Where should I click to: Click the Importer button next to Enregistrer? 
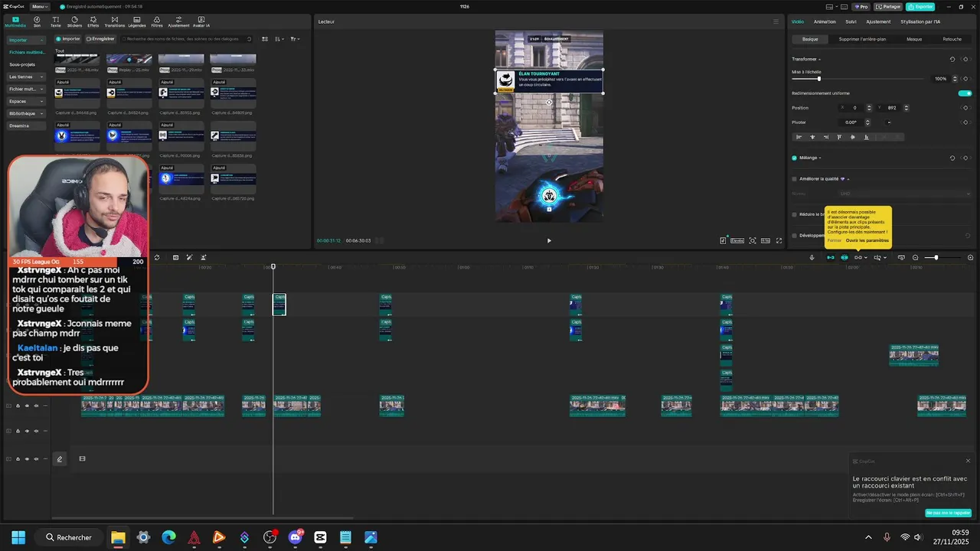coord(68,39)
